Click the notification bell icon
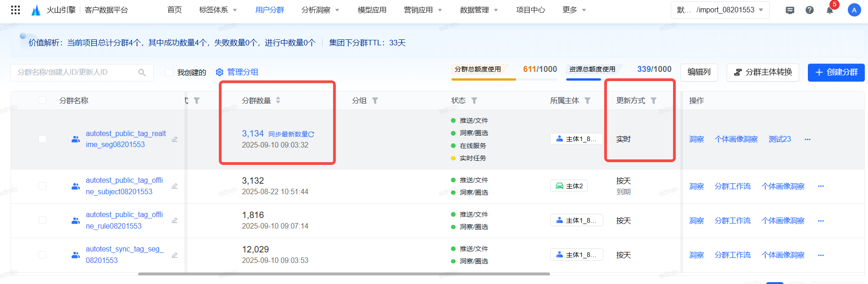The width and height of the screenshot is (868, 284). click(x=829, y=11)
